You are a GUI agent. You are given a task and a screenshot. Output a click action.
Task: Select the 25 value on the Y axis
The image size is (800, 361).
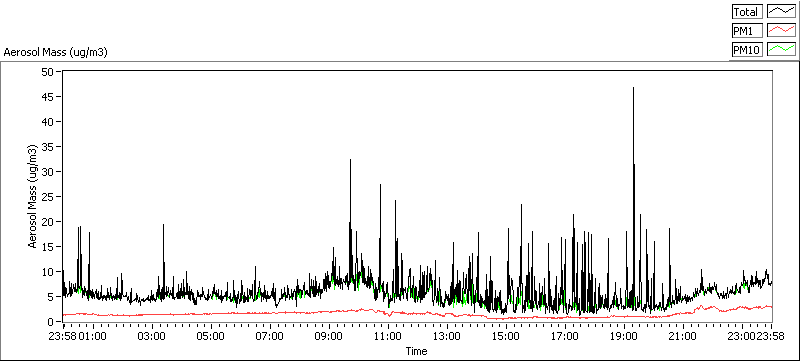pos(48,196)
